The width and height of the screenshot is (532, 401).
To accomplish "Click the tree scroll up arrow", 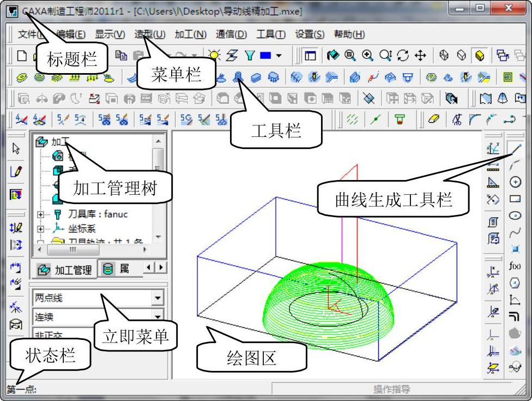I will pos(158,141).
